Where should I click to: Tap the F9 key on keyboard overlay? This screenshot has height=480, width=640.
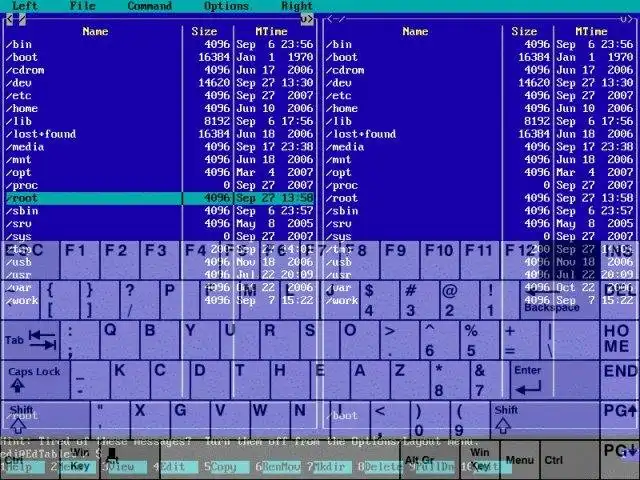pyautogui.click(x=400, y=260)
